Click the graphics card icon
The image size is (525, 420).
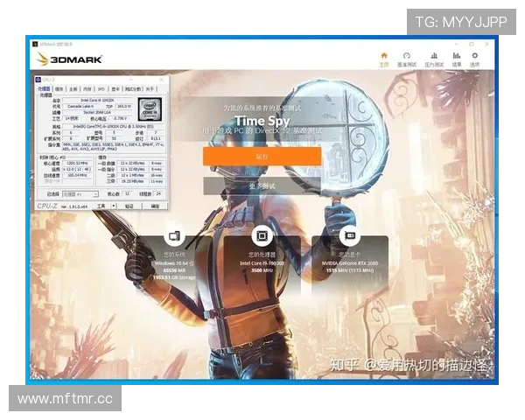(x=350, y=234)
